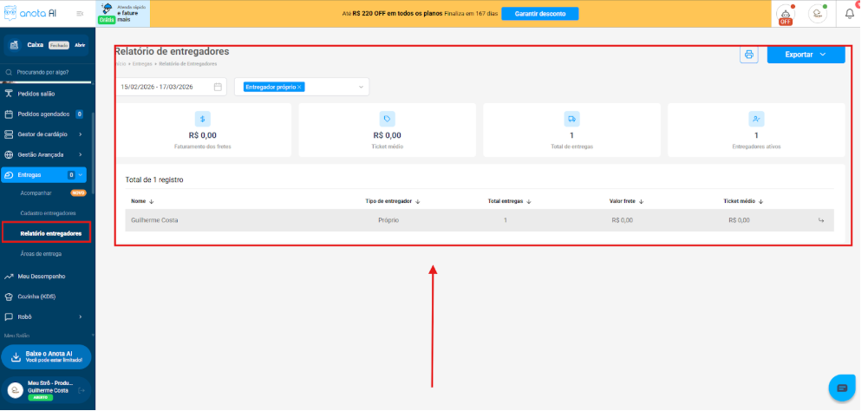The image size is (868, 411).
Task: Toggle Caixa open with Abrir
Action: [80, 45]
